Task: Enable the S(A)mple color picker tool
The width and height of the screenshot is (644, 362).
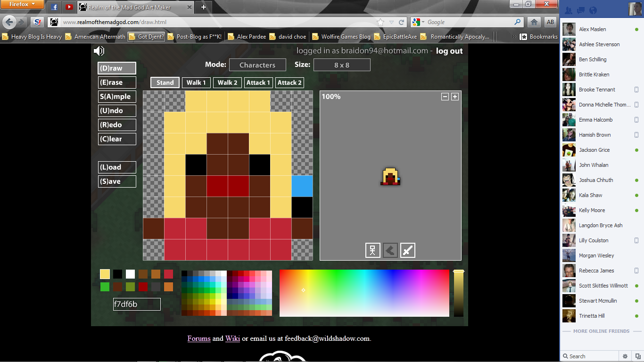Action: coord(117,97)
